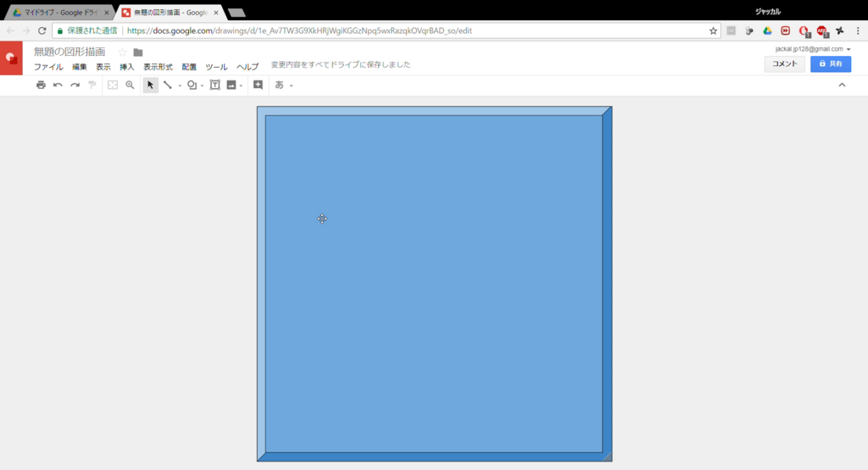This screenshot has height=470, width=868.
Task: Click the address bar URL
Action: [299, 31]
